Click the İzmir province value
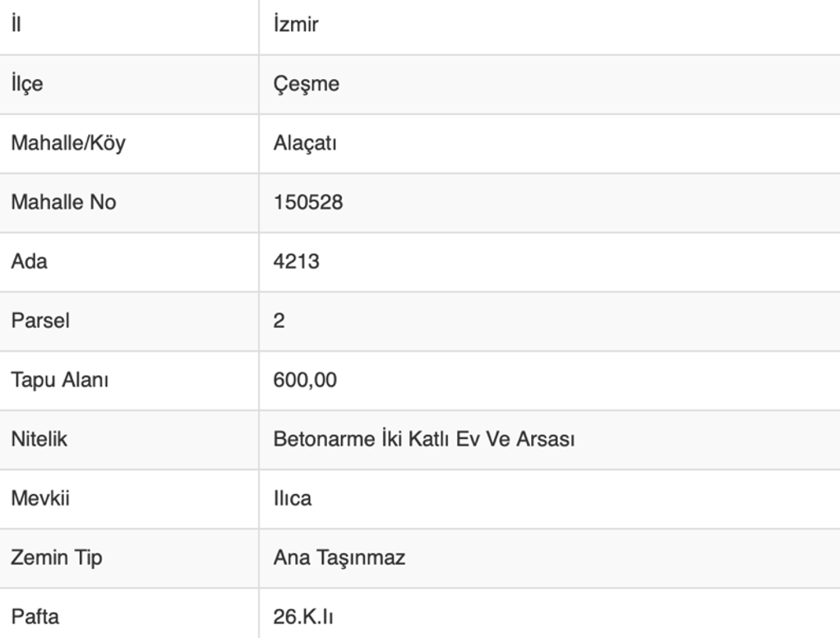Image resolution: width=840 pixels, height=638 pixels. point(295,24)
